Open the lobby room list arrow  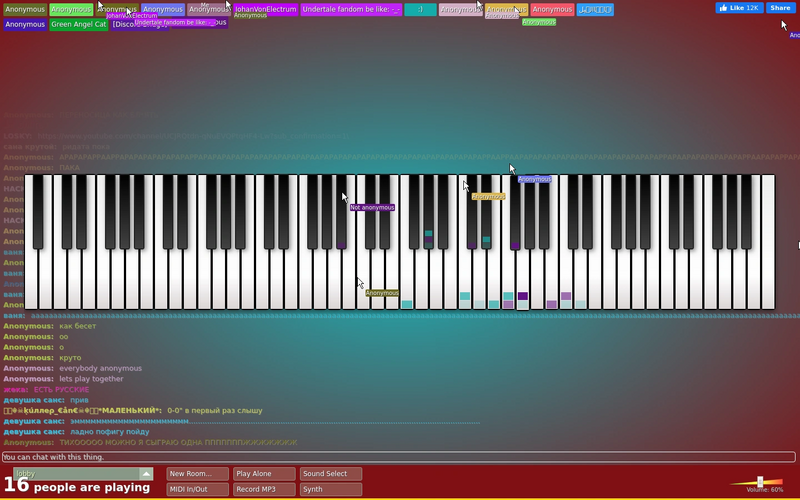tap(146, 473)
